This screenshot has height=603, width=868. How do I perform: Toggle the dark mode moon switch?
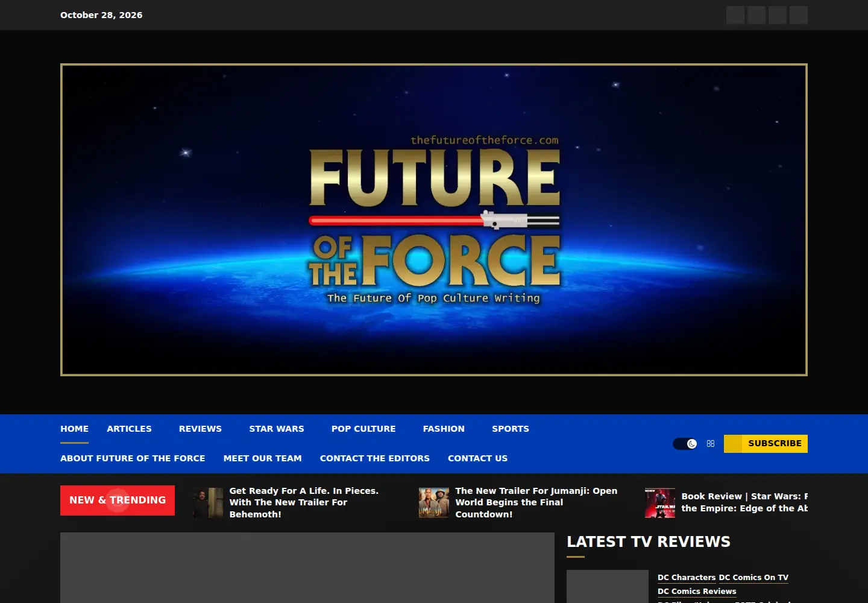(x=685, y=444)
